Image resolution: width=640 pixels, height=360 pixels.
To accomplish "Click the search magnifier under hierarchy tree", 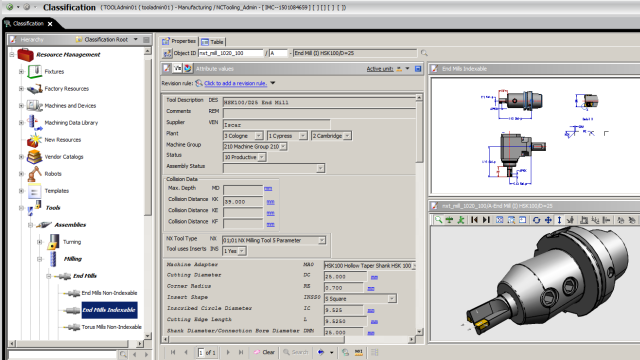I will point(123,354).
